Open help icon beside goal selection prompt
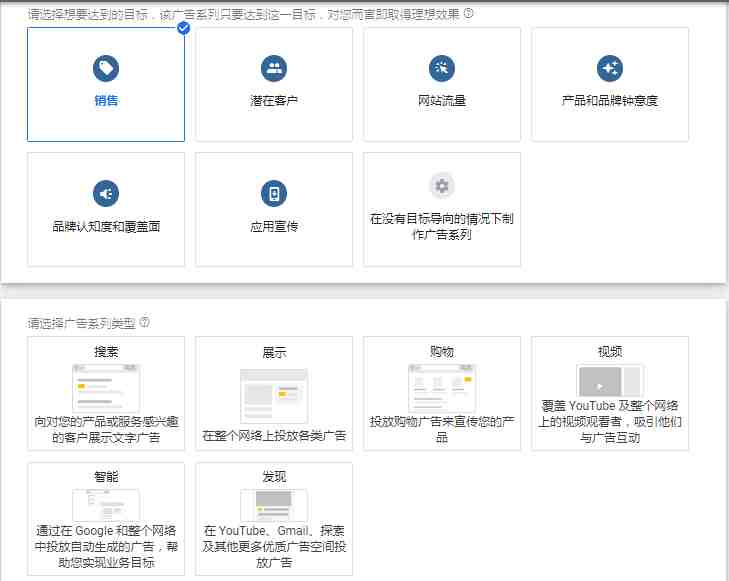 pyautogui.click(x=469, y=13)
